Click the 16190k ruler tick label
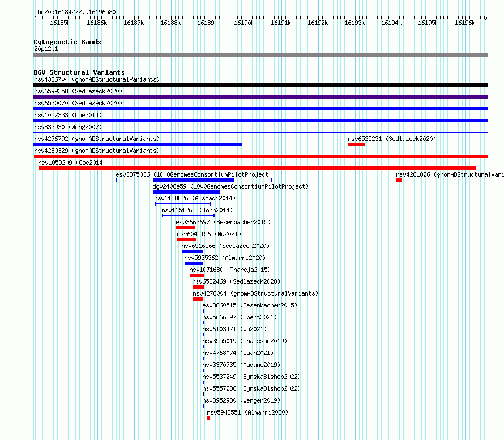The image size is (504, 440). [x=244, y=23]
